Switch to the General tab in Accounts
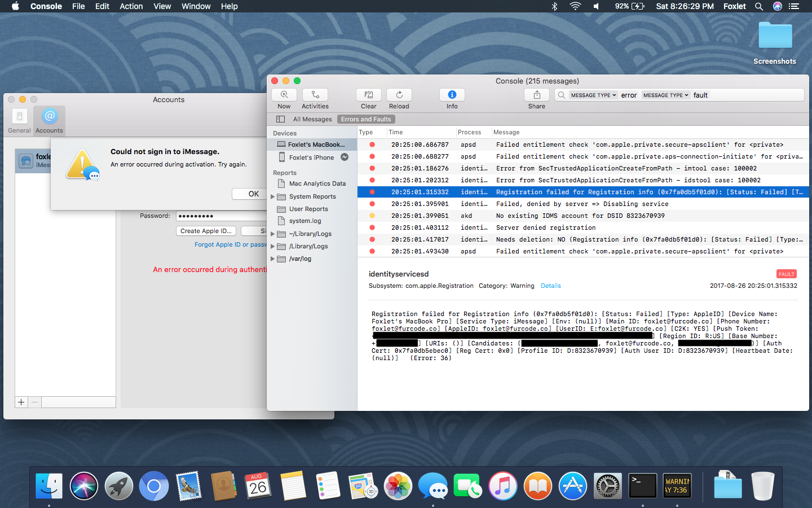 tap(19, 120)
